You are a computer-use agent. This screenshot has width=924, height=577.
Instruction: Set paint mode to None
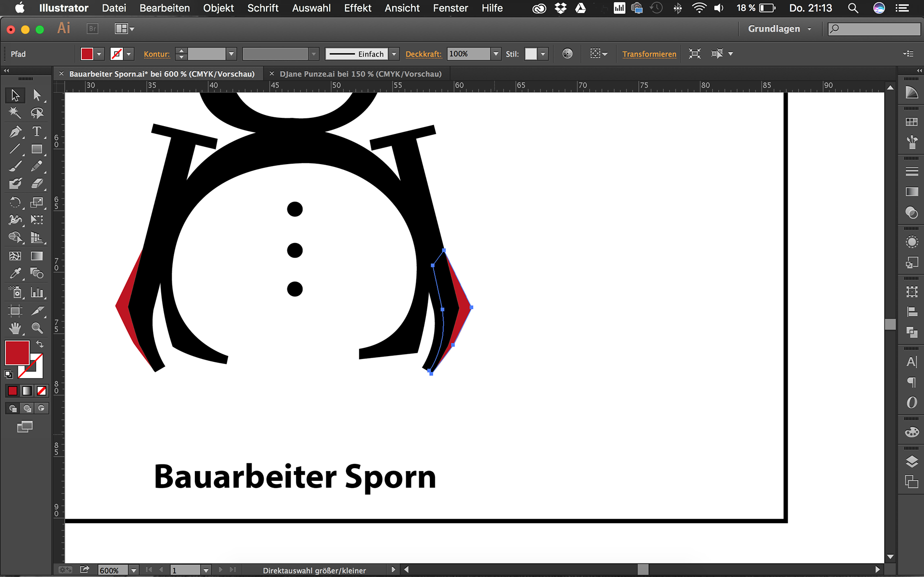coord(42,391)
